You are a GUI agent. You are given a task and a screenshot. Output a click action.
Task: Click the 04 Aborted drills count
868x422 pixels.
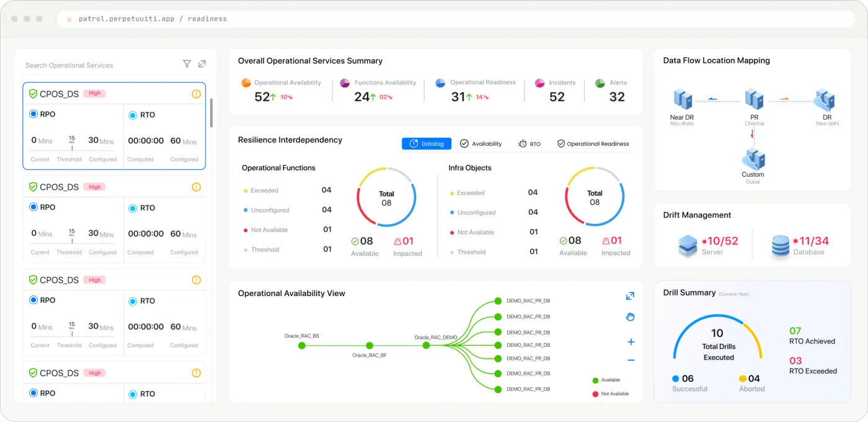[x=754, y=379]
